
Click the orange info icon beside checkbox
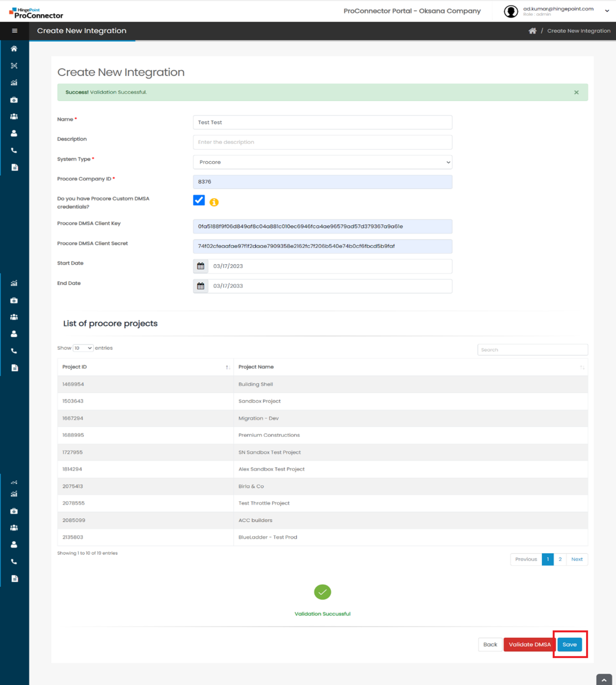click(214, 202)
